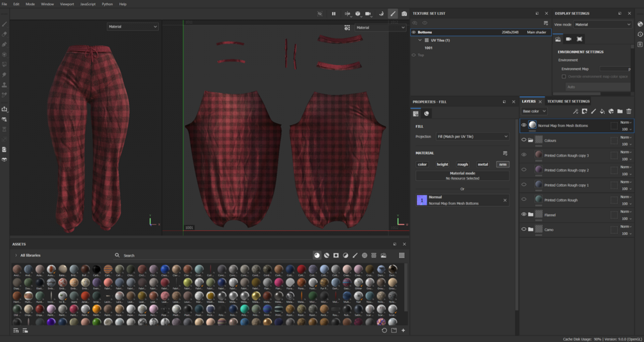644x342 pixels.
Task: Switch to the Texture Set Settings tab
Action: click(568, 101)
